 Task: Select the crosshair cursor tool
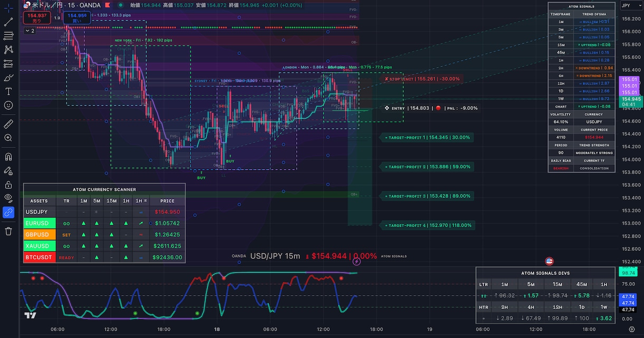click(x=8, y=9)
